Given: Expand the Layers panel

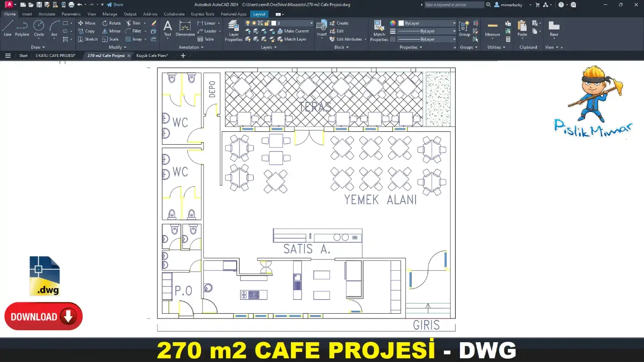Looking at the screenshot, I should (269, 47).
